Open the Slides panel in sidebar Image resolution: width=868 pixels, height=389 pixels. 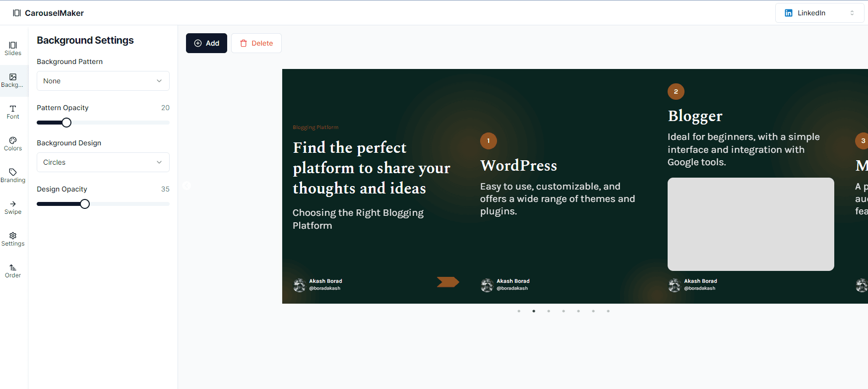13,49
